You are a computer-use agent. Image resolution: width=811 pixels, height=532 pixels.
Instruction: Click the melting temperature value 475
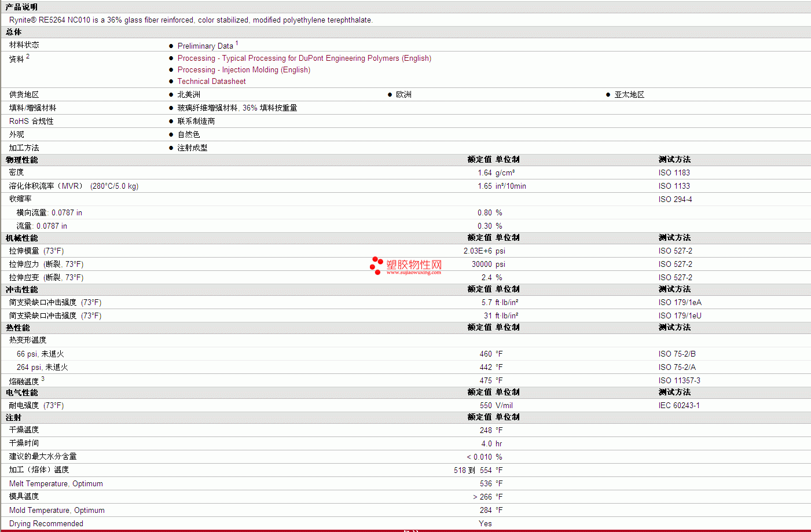(x=486, y=381)
